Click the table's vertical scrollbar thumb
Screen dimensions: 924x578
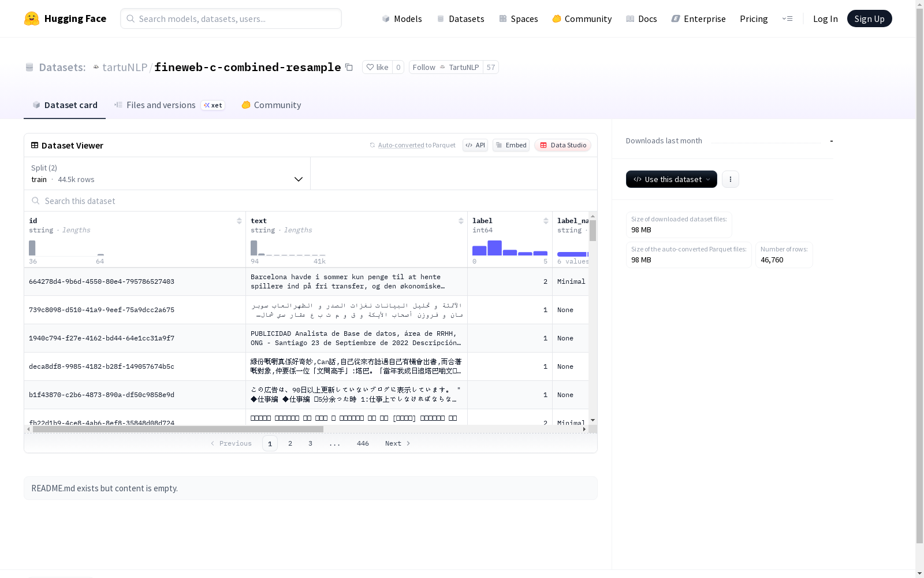pyautogui.click(x=593, y=231)
